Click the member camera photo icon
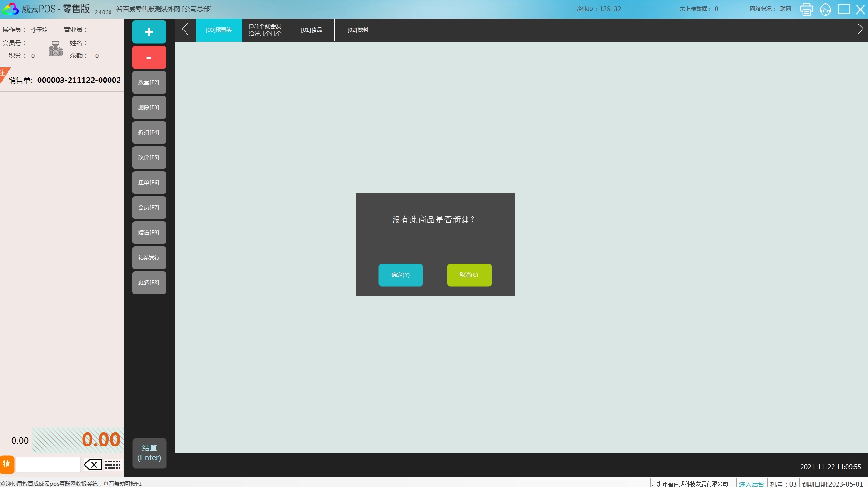Image resolution: width=868 pixels, height=487 pixels. (x=55, y=49)
